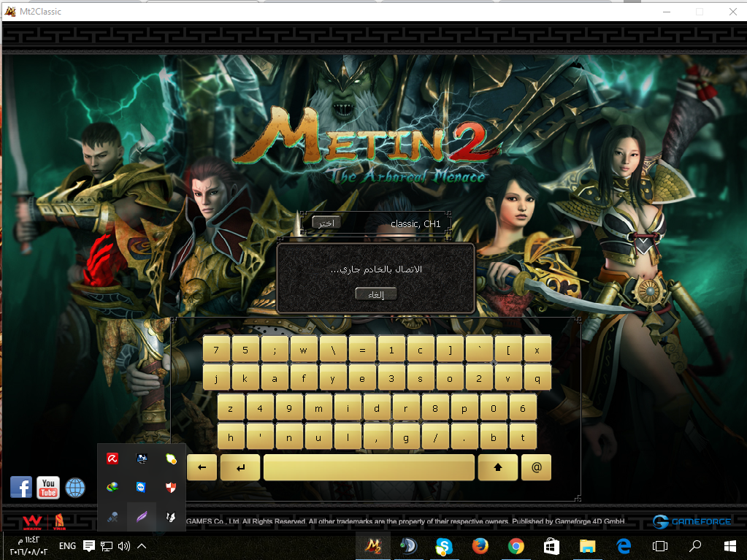The width and height of the screenshot is (747, 560).
Task: Collapse the hidden tray icons chevron
Action: (x=142, y=546)
